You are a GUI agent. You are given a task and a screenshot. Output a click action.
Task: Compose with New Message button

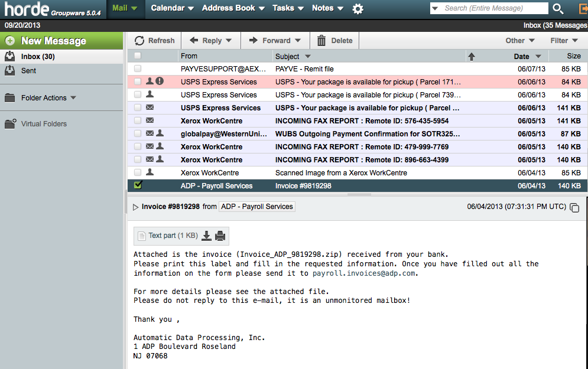pyautogui.click(x=61, y=41)
